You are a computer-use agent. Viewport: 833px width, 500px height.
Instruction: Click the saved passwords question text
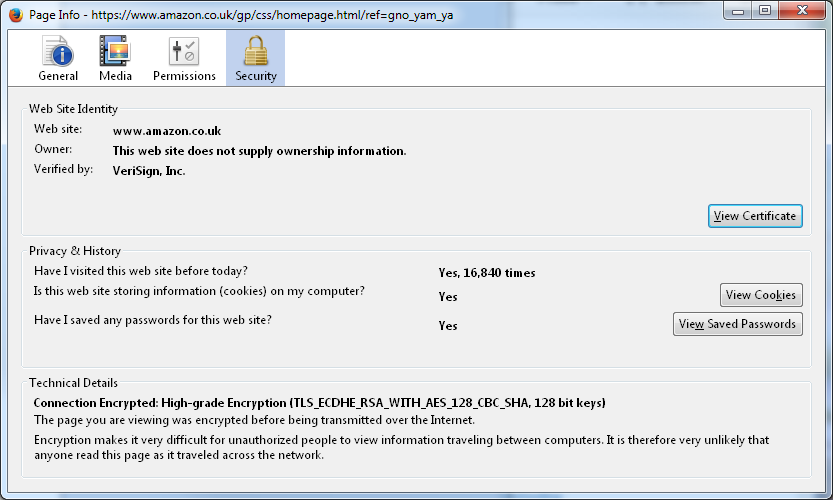pyautogui.click(x=152, y=320)
